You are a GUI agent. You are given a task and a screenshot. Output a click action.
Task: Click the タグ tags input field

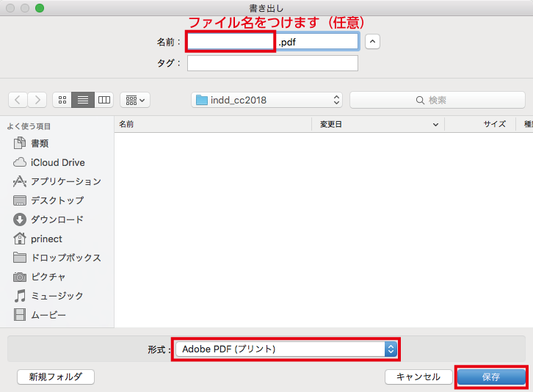coord(272,63)
